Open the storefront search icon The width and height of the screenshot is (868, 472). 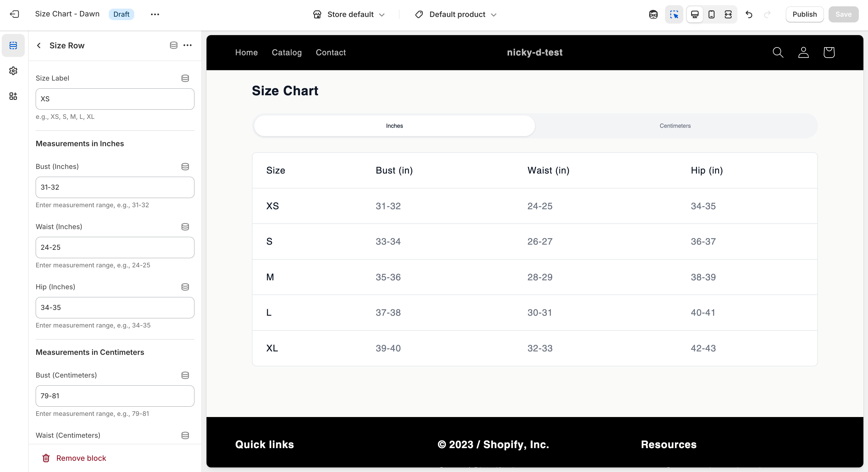[778, 53]
